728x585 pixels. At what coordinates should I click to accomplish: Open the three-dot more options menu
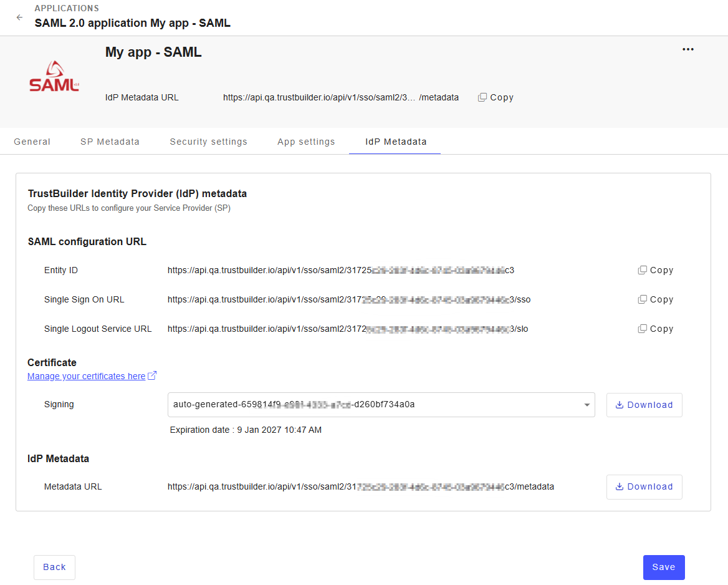tap(687, 50)
